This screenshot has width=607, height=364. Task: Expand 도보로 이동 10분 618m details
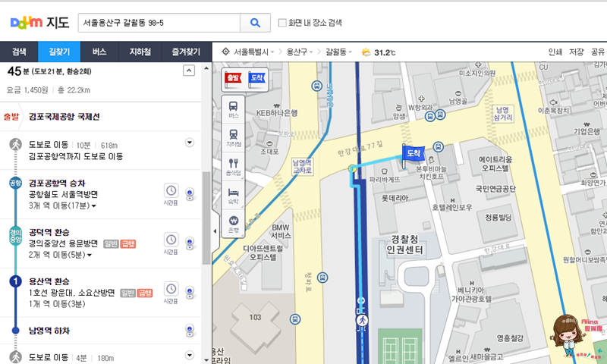tap(189, 143)
